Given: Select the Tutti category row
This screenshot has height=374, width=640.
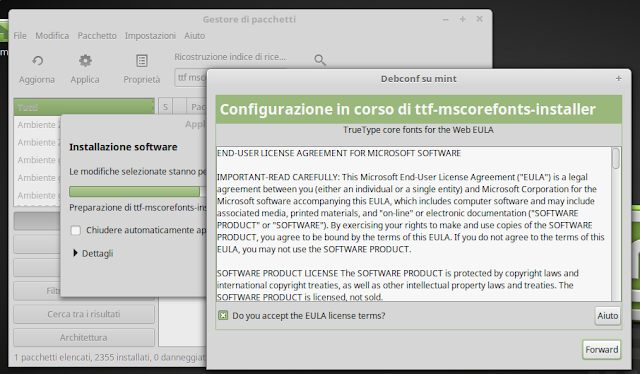Looking at the screenshot, I should 84,107.
